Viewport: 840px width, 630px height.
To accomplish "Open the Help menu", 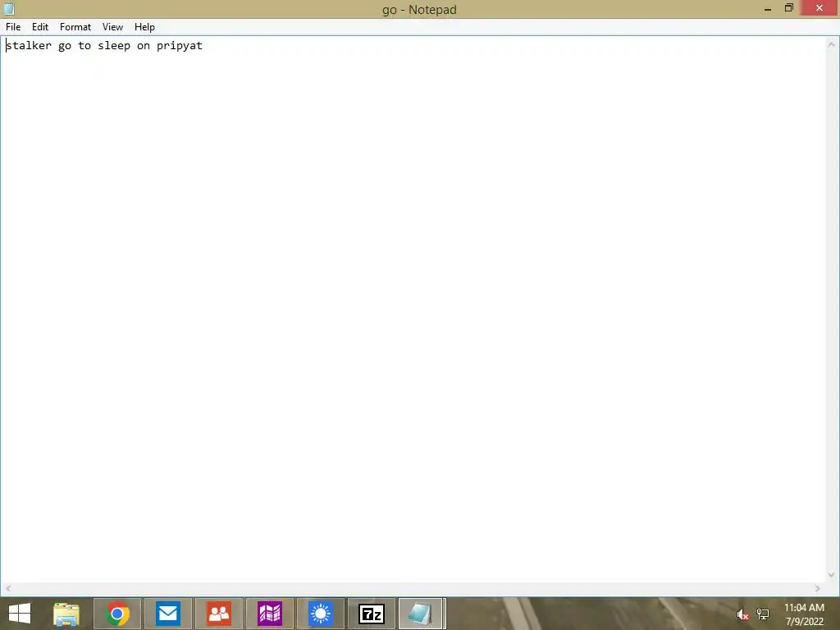I will coord(144,27).
